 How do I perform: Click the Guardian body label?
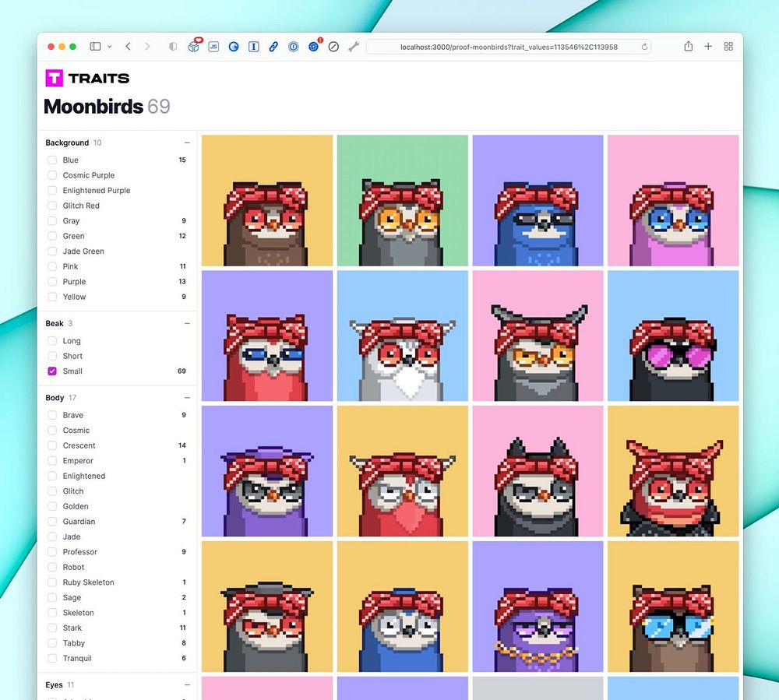click(x=79, y=521)
